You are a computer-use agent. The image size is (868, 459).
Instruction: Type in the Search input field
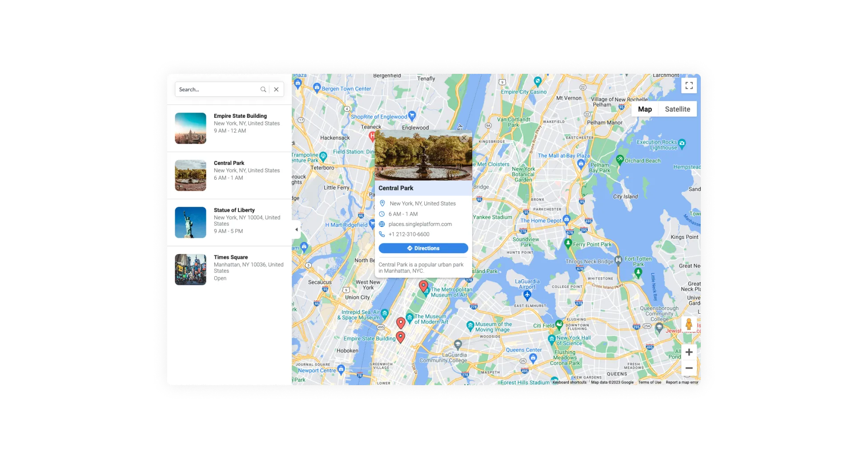(x=217, y=89)
